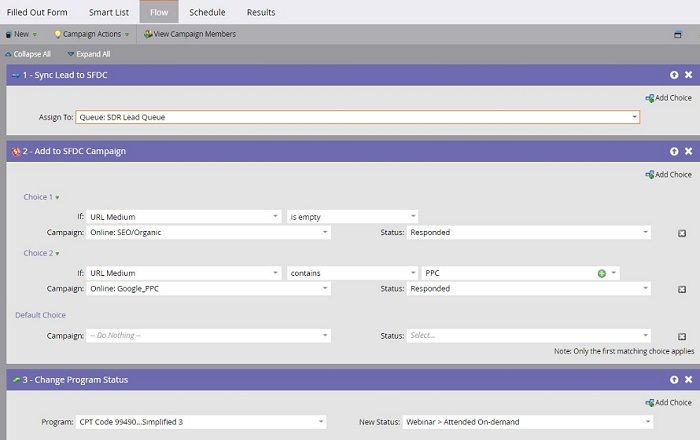Move up the Change Program Status step

pyautogui.click(x=674, y=379)
